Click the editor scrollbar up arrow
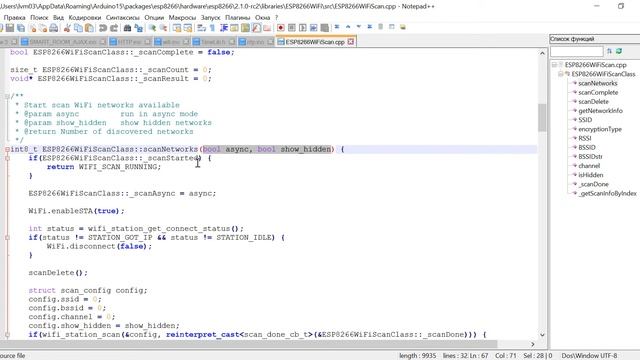Image resolution: width=640 pixels, height=360 pixels. pyautogui.click(x=542, y=53)
